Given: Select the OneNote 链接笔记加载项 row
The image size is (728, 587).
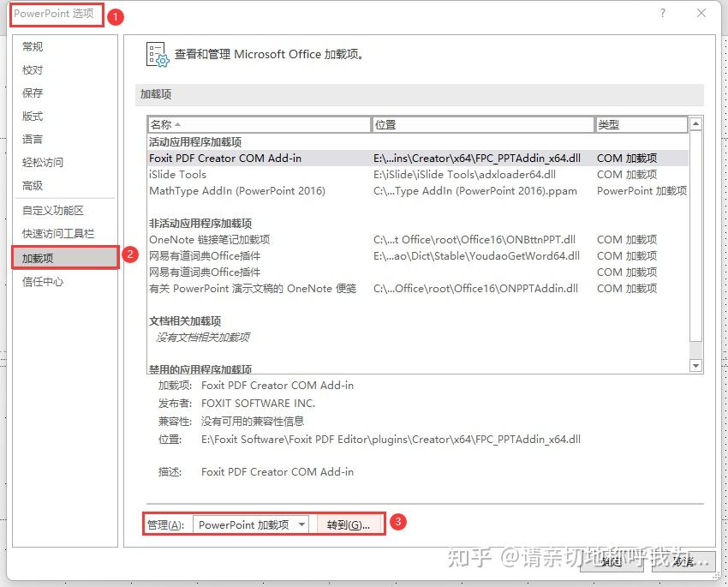Looking at the screenshot, I should click(x=418, y=240).
